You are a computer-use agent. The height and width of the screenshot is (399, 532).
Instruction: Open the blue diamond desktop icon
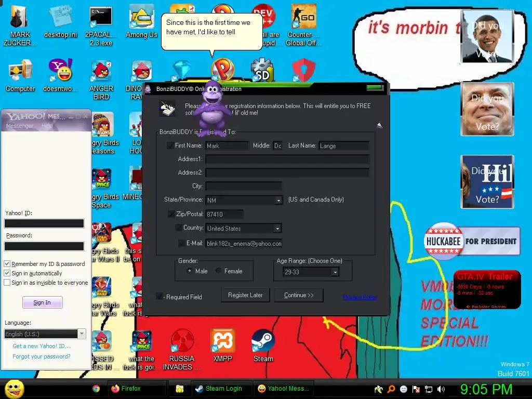(182, 70)
